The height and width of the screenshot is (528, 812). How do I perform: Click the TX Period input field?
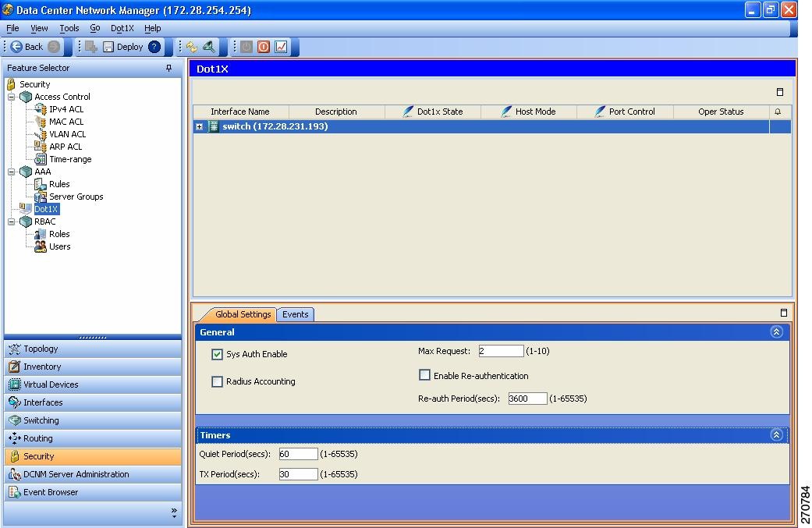[298, 474]
